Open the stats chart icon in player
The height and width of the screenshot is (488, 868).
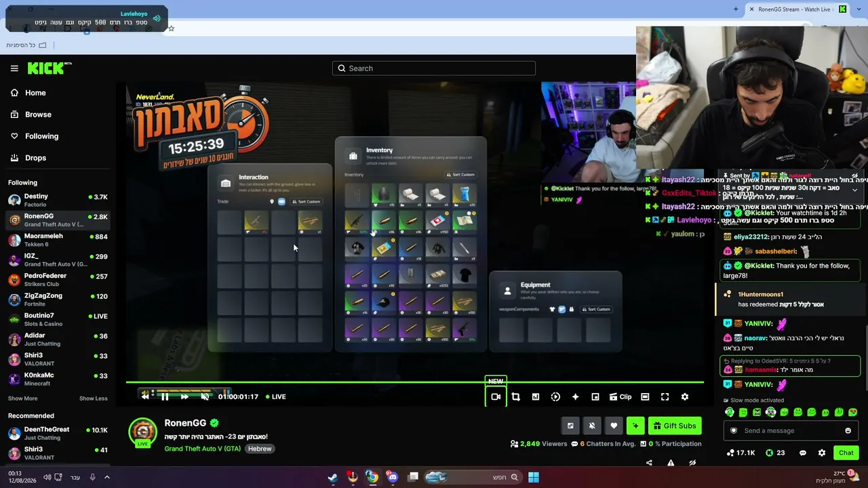[536, 396]
